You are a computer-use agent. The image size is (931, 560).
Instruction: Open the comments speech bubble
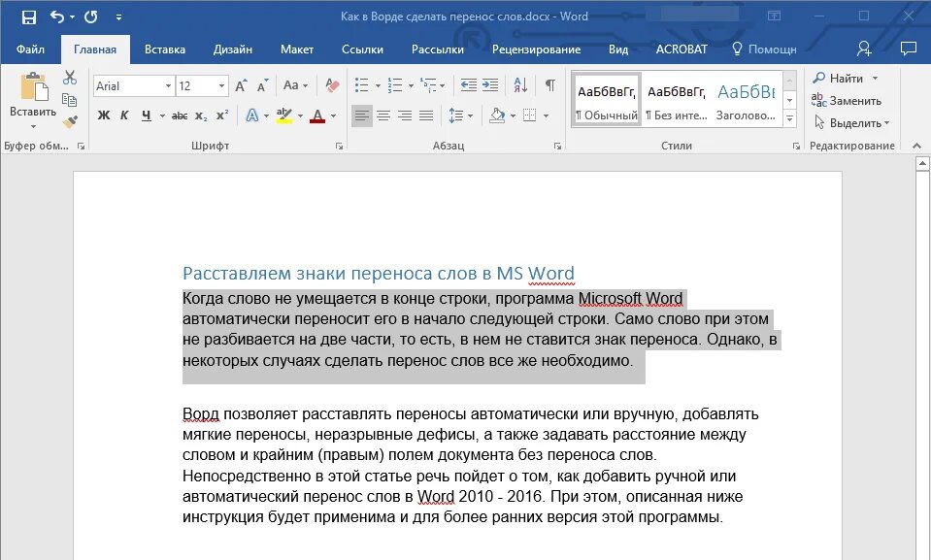click(x=909, y=49)
